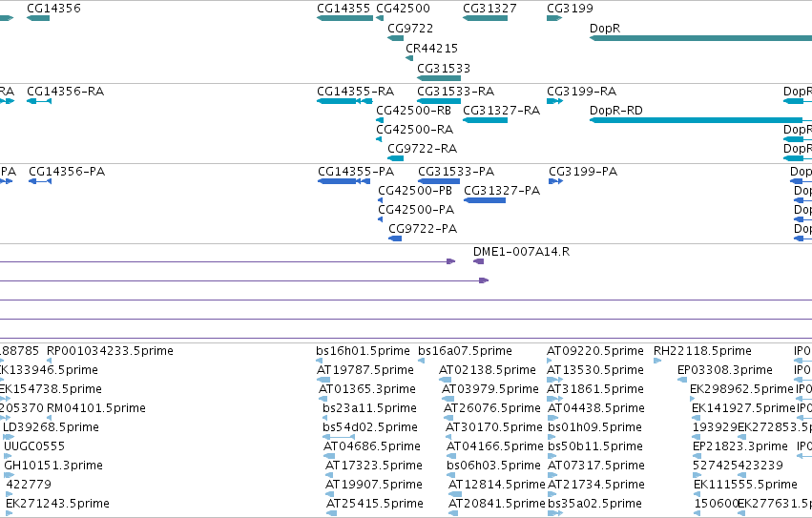
Task: Click the LD39268.5prime EST label
Action: click(x=51, y=427)
